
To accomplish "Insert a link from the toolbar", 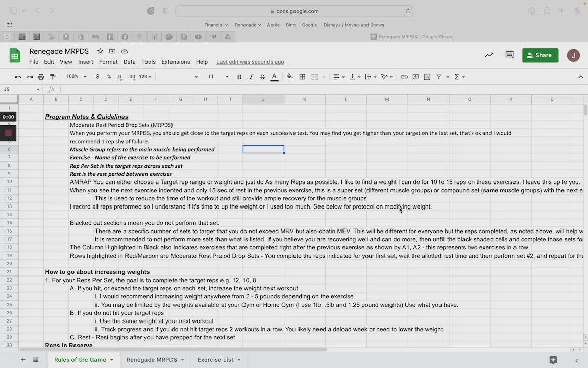I will coord(404,77).
